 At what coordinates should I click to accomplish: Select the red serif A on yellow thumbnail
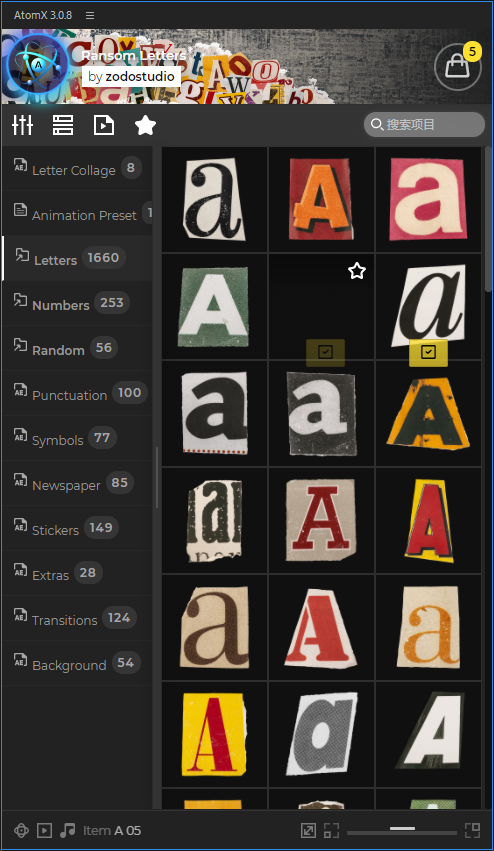click(214, 734)
